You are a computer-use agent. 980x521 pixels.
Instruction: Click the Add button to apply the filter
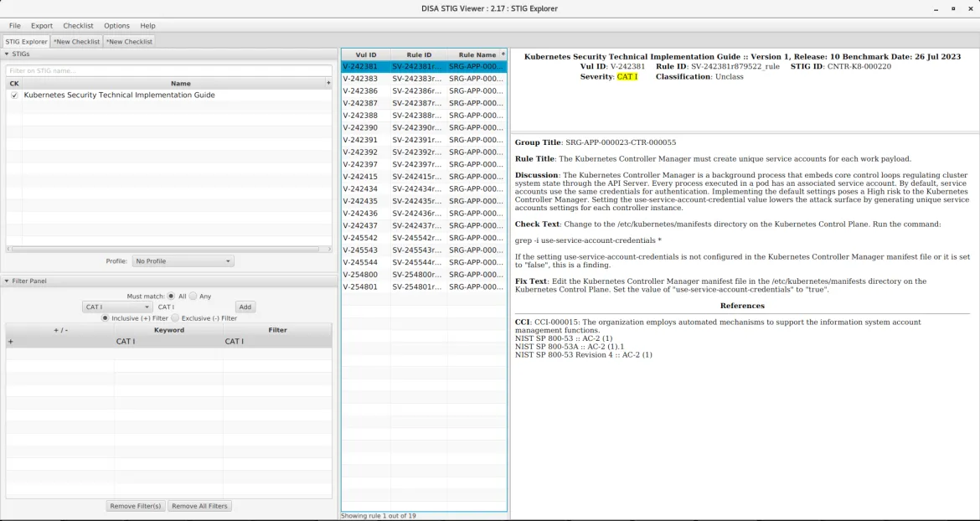245,307
